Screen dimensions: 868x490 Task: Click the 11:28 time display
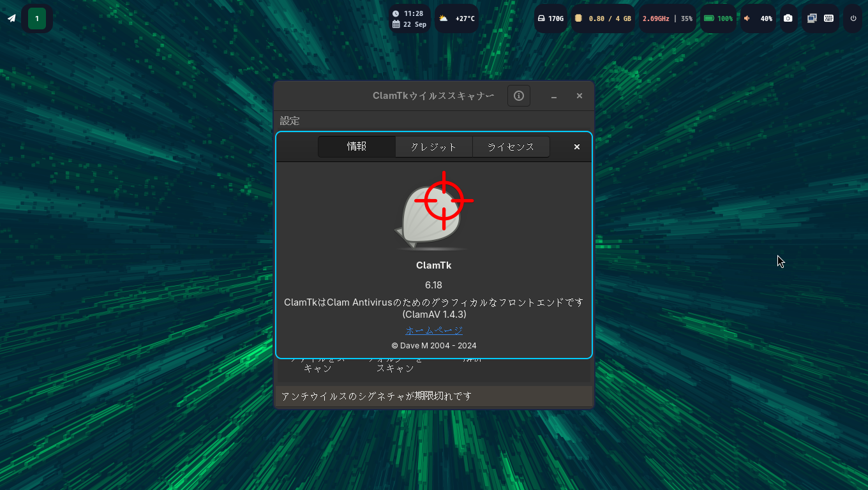tap(414, 13)
